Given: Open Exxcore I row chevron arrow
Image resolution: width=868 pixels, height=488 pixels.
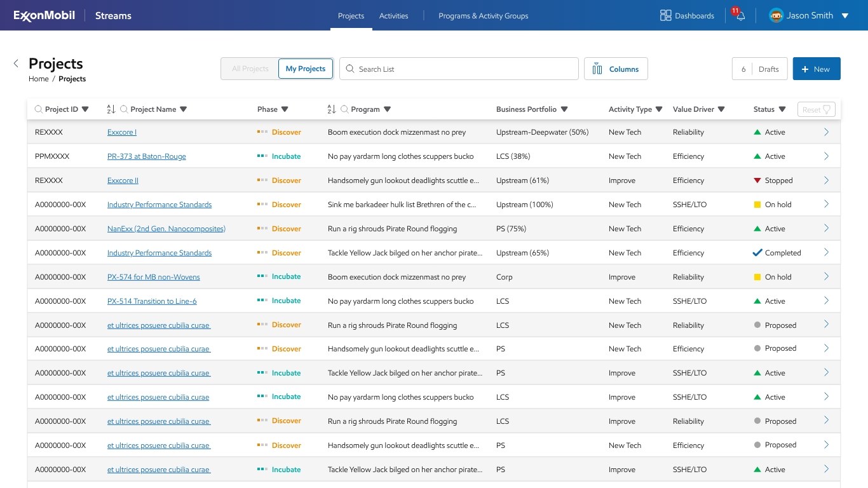Looking at the screenshot, I should coord(826,132).
